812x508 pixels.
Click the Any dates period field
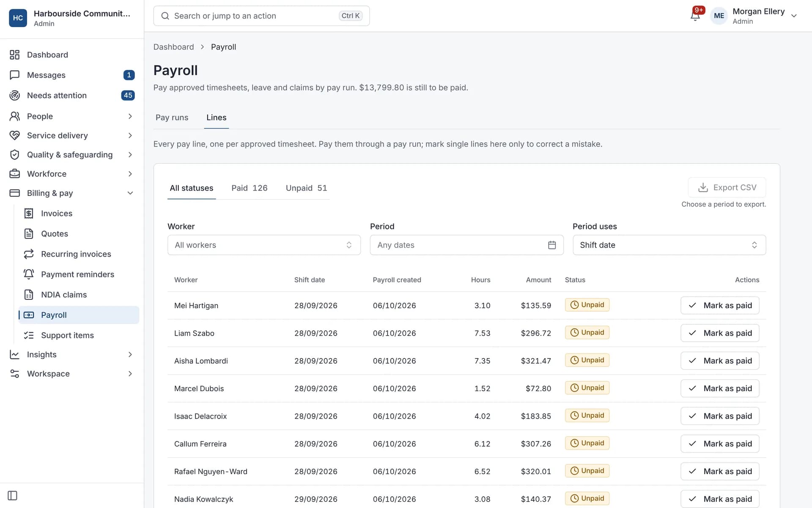(466, 245)
